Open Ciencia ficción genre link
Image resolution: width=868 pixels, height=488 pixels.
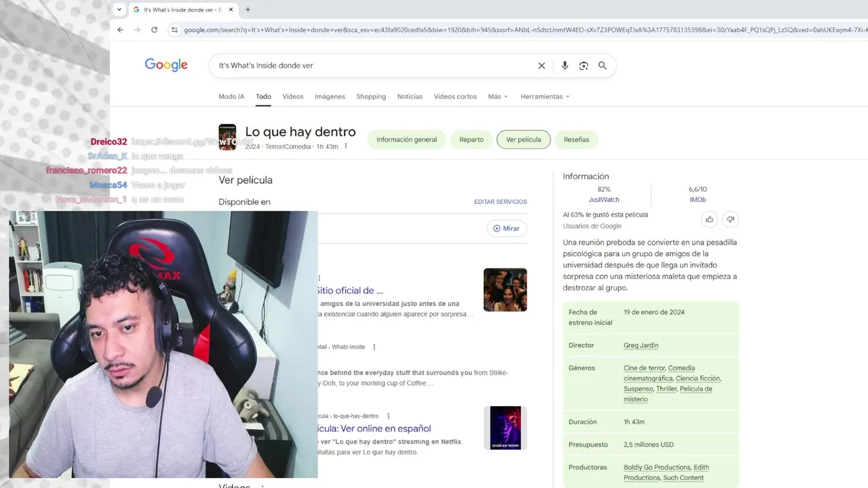click(698, 379)
